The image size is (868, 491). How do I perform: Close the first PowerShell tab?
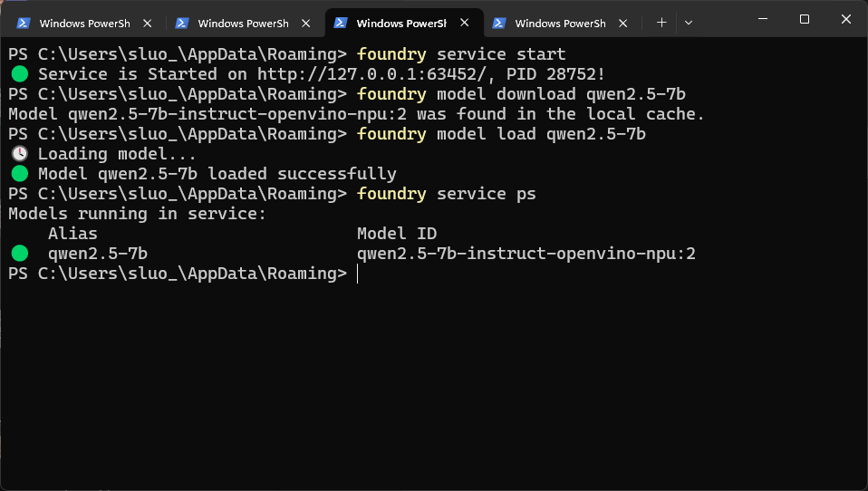148,24
